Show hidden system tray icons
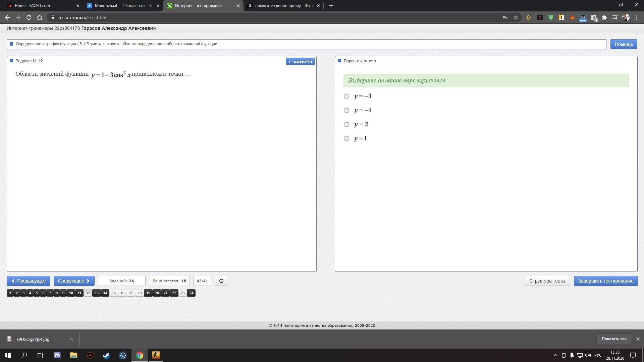Screen dimensions: 644x362 coord(555,355)
